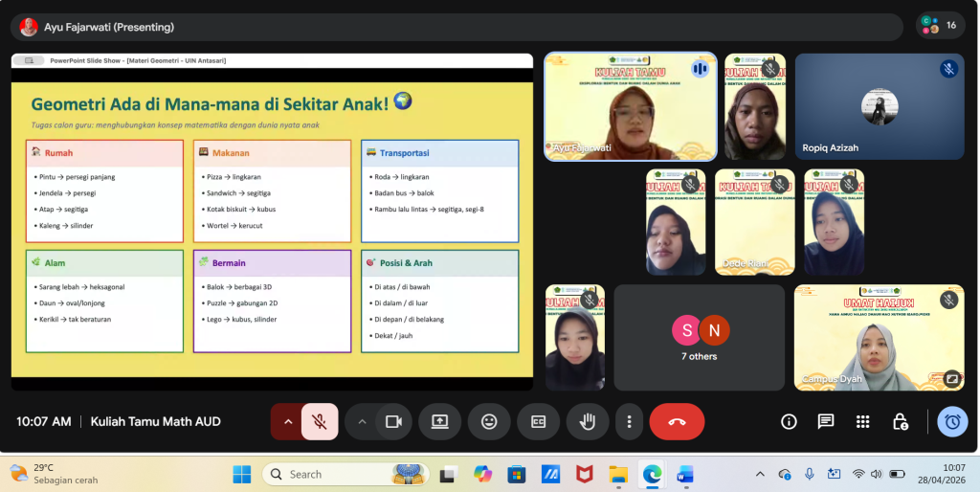Screen dimensions: 980x492
Task: Expand video settings chevron beside camera
Action: point(362,422)
